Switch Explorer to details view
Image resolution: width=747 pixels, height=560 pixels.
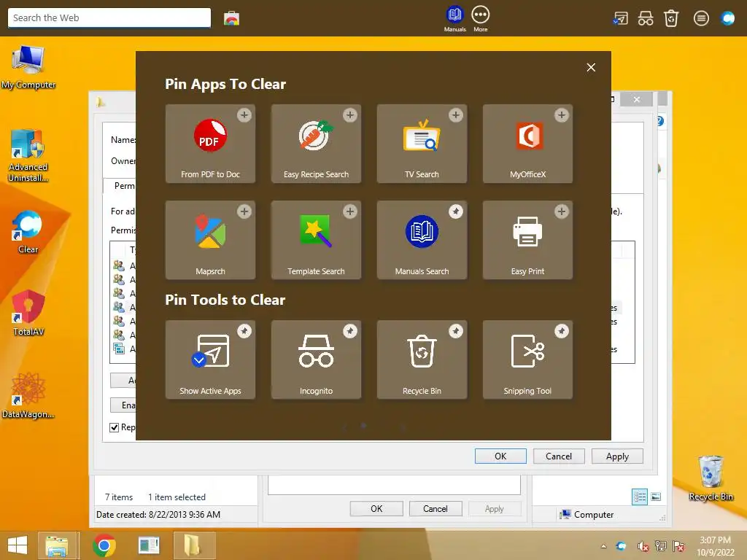640,497
